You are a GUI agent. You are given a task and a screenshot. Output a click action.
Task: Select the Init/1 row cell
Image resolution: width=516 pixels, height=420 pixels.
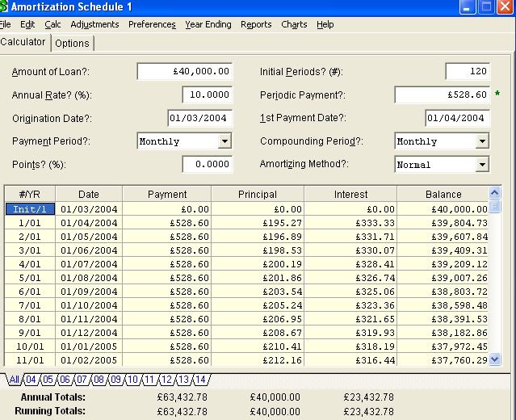(30, 209)
